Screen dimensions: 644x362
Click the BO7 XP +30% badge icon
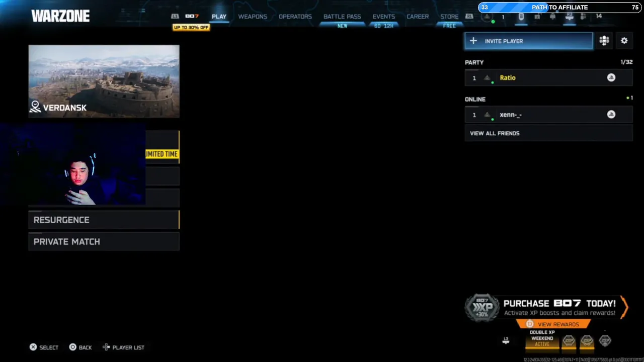[x=482, y=308]
